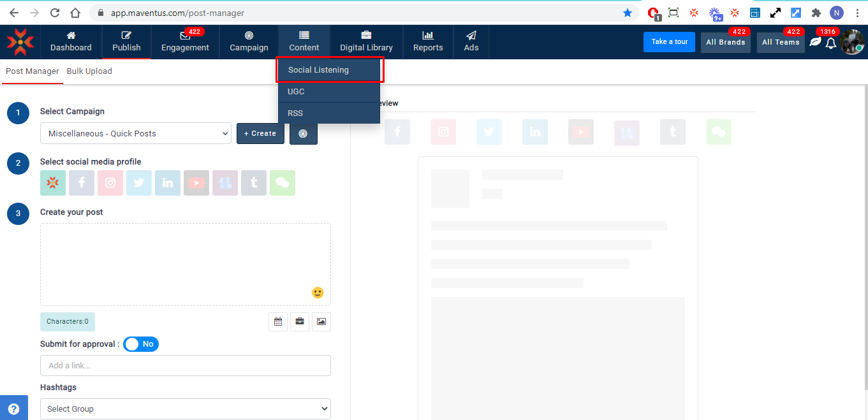Click the + Create campaign button
The width and height of the screenshot is (868, 420).
click(x=260, y=134)
